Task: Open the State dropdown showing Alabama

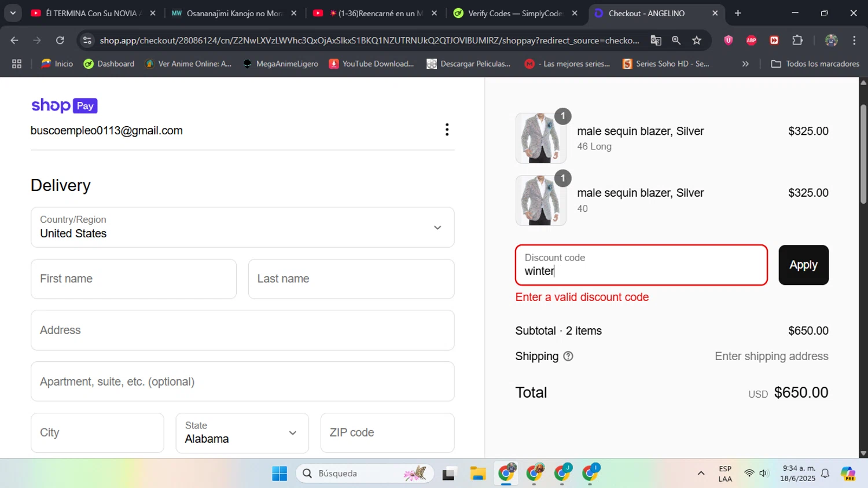Action: pos(242,433)
